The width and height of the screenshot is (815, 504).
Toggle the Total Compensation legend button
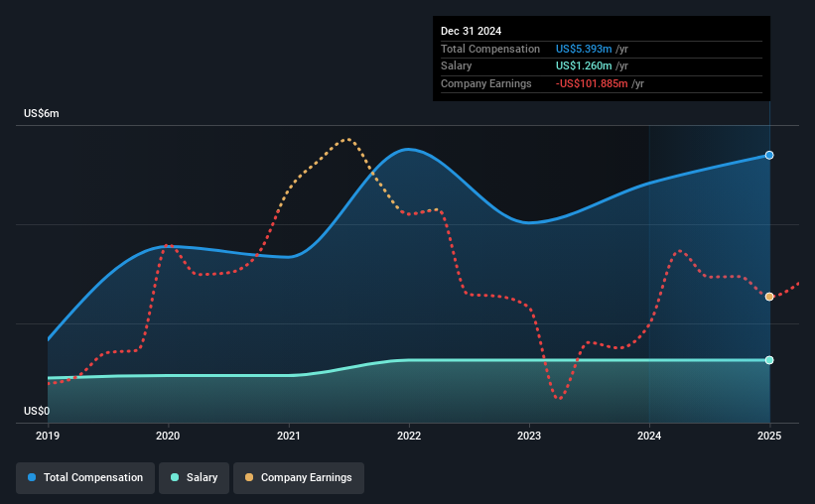pos(85,478)
